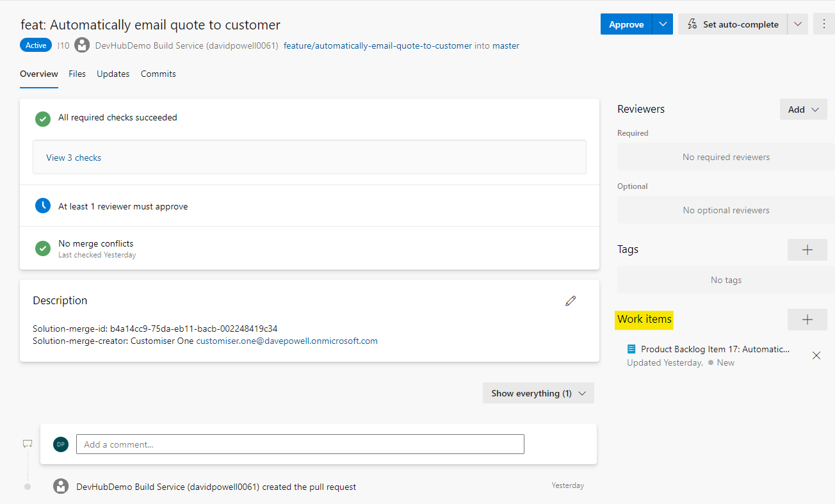The image size is (835, 504).
Task: Open the Add reviewers dropdown
Action: (804, 109)
